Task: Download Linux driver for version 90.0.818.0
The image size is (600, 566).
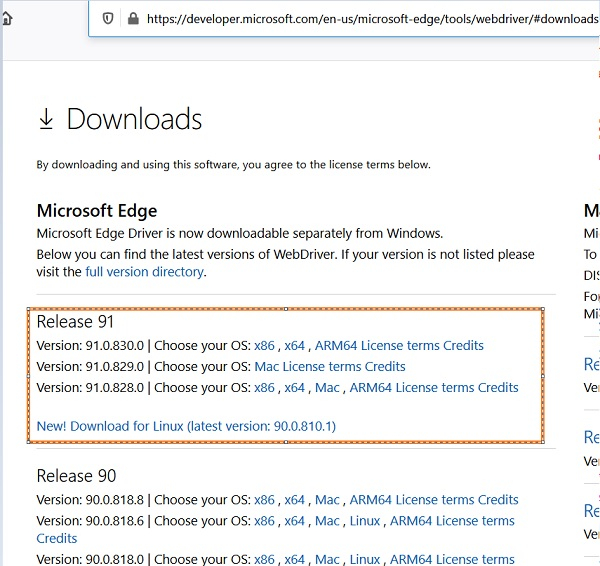Action: coord(365,560)
